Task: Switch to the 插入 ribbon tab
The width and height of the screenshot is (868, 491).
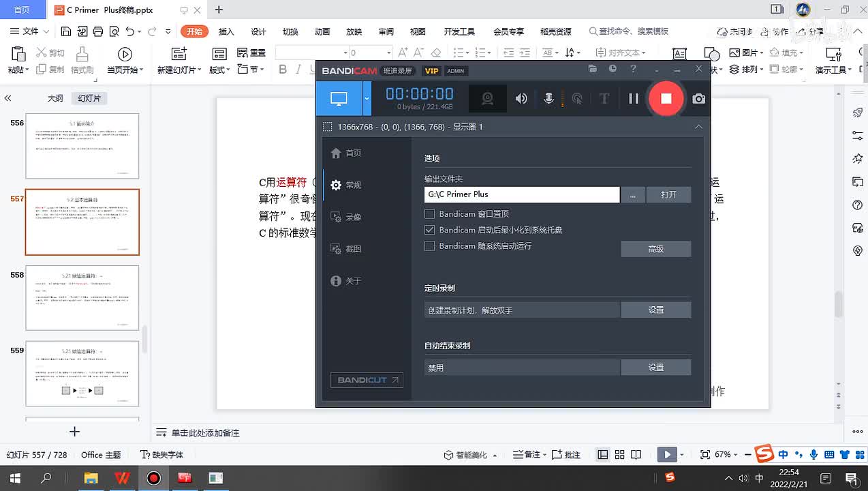Action: [226, 31]
